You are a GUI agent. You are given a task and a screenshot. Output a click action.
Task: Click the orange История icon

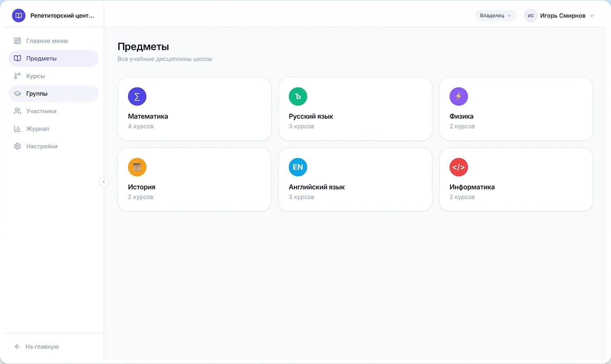point(137,167)
